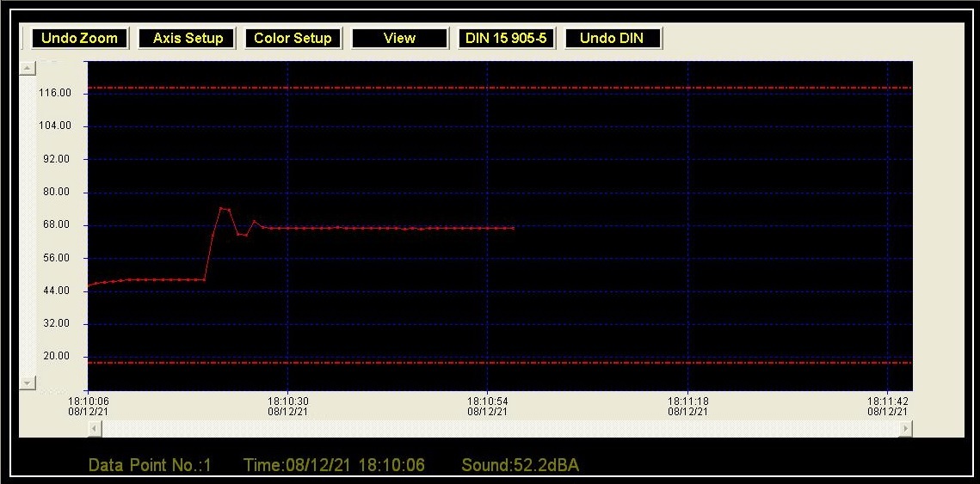Click the 18:10:30 time axis label
The width and height of the screenshot is (980, 484).
point(287,401)
